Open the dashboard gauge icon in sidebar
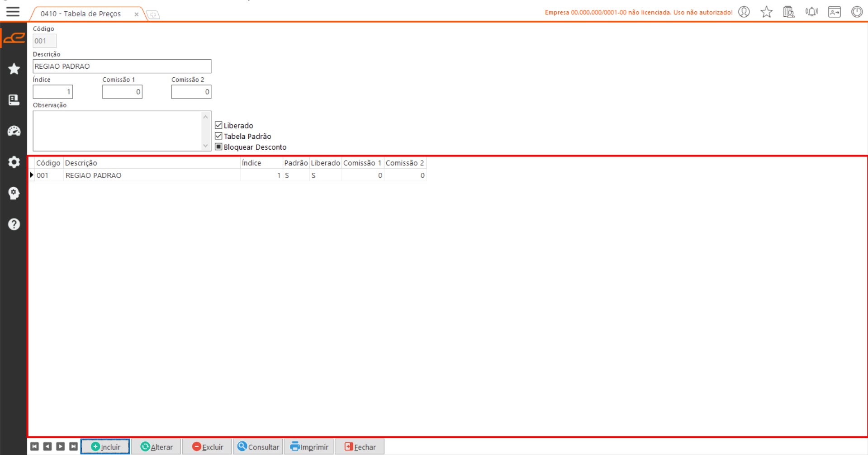 click(x=14, y=131)
